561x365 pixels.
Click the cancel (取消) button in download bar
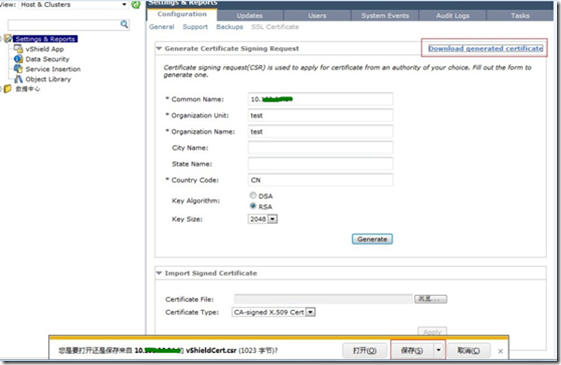point(469,350)
